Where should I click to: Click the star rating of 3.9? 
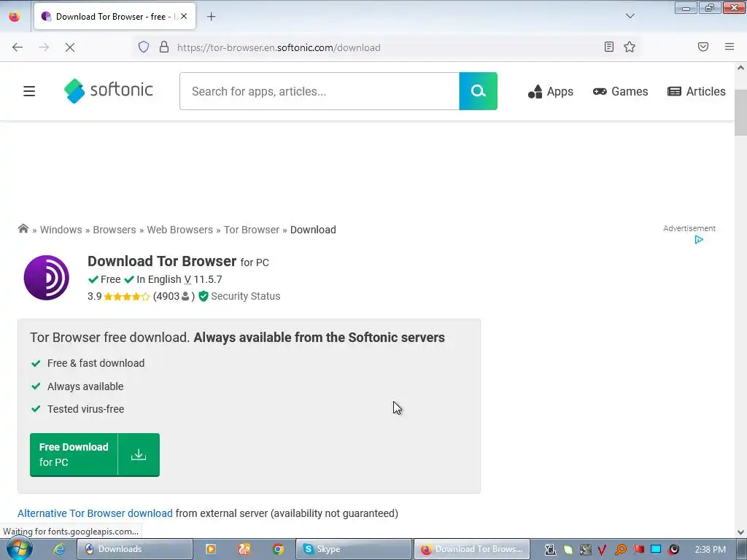coord(127,297)
